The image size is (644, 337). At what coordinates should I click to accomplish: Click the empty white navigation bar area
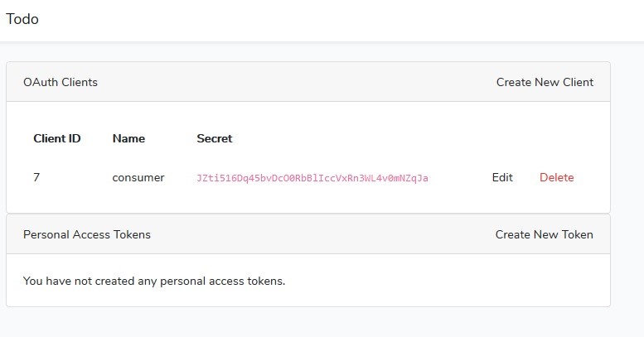[x=328, y=21]
